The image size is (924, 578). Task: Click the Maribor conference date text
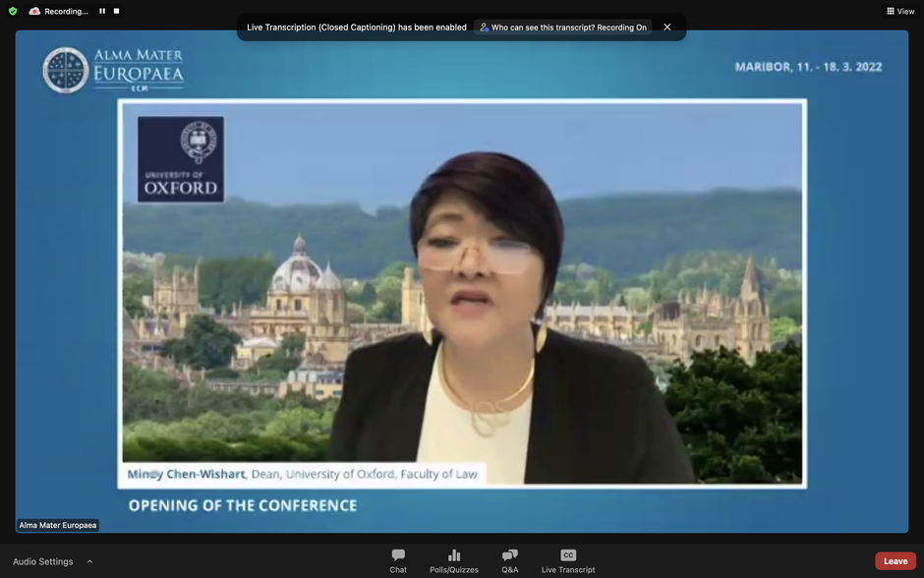pos(808,67)
